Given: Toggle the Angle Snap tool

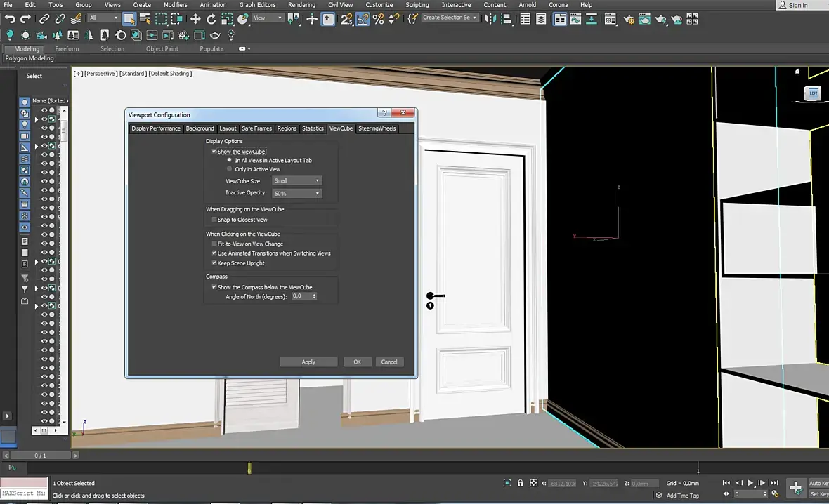Looking at the screenshot, I should (x=363, y=19).
